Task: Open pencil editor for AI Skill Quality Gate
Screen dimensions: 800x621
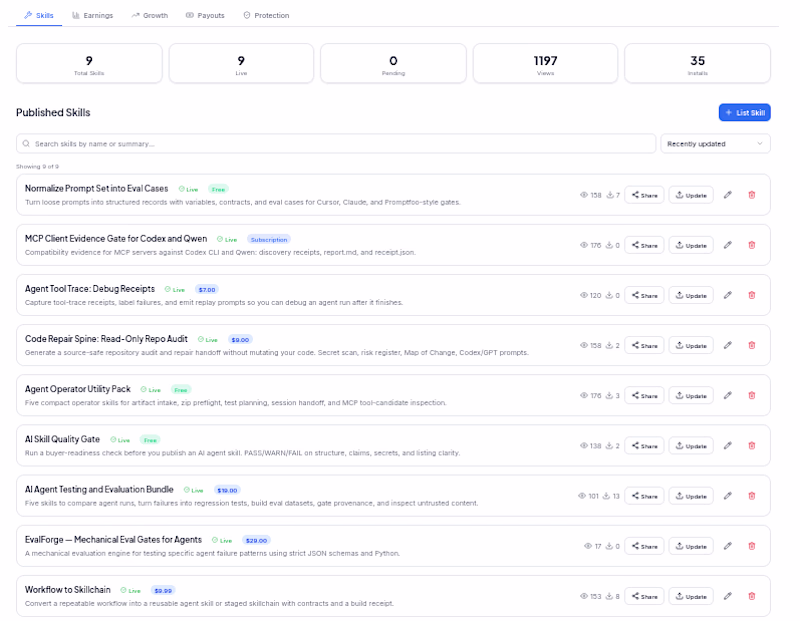Action: pyautogui.click(x=728, y=445)
